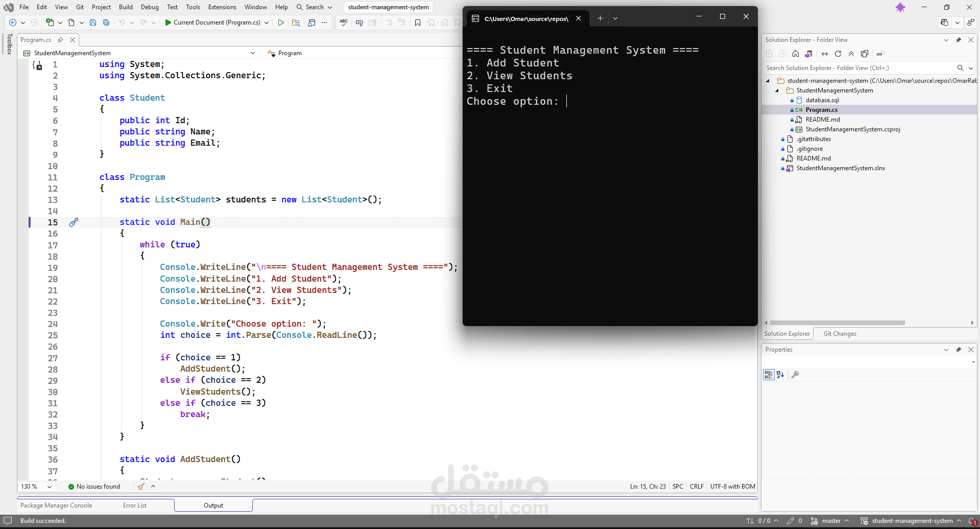980x529 pixels.
Task: Open the notifications bell in status bar
Action: click(972, 521)
